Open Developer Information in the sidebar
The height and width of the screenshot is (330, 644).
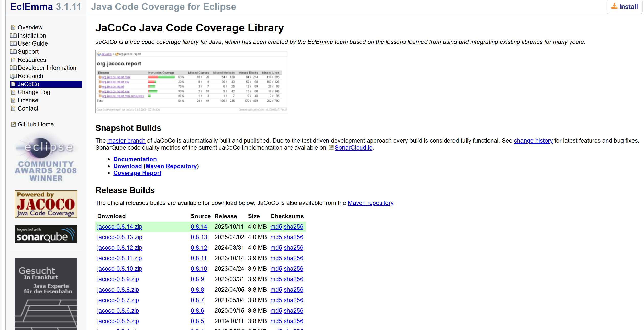[x=47, y=68]
